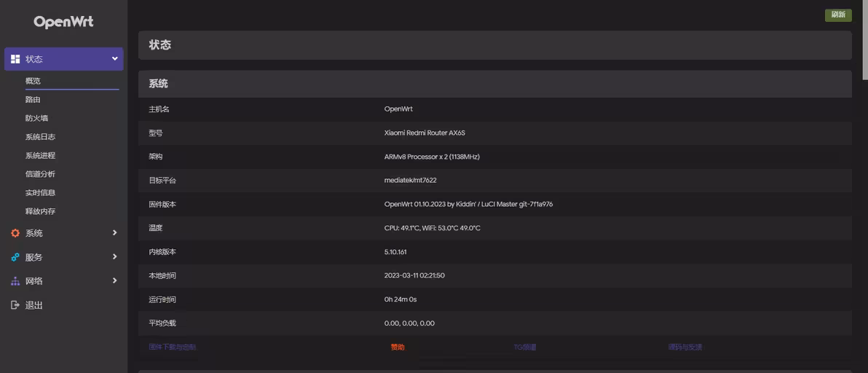Open the TG频道 link
This screenshot has height=373, width=868.
525,348
